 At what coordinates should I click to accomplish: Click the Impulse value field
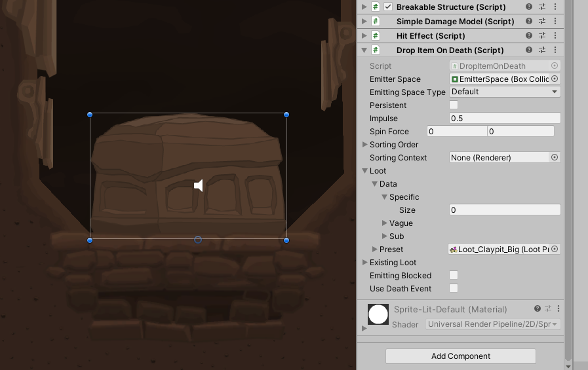(504, 119)
